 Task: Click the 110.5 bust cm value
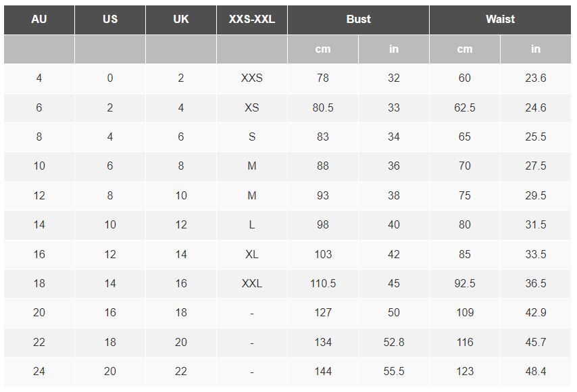tap(323, 283)
